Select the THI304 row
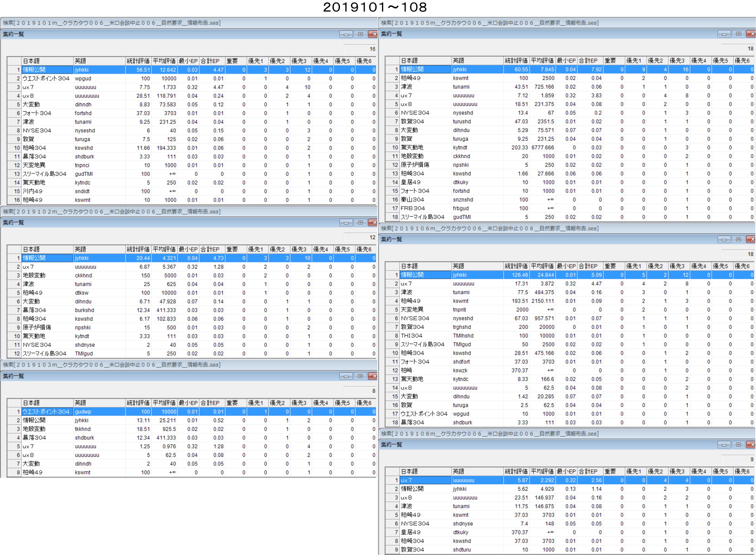This screenshot has width=756, height=555. pyautogui.click(x=570, y=336)
